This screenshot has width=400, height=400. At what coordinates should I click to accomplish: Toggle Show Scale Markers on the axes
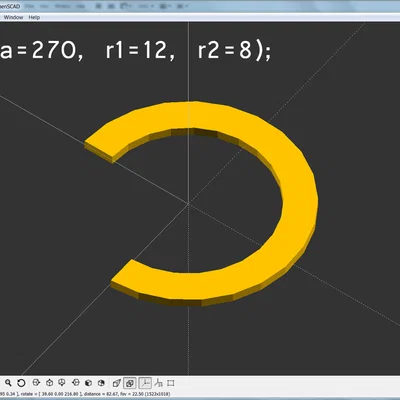[x=159, y=383]
